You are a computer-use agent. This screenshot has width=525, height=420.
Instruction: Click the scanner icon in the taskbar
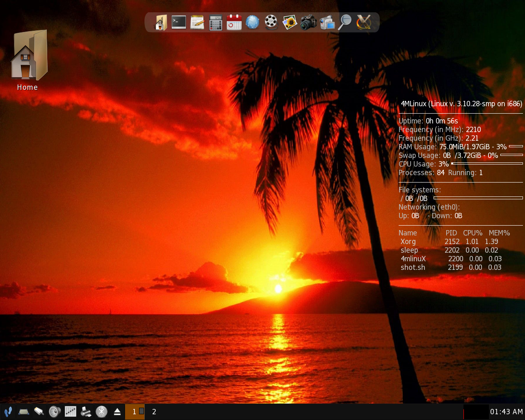pyautogui.click(x=24, y=411)
